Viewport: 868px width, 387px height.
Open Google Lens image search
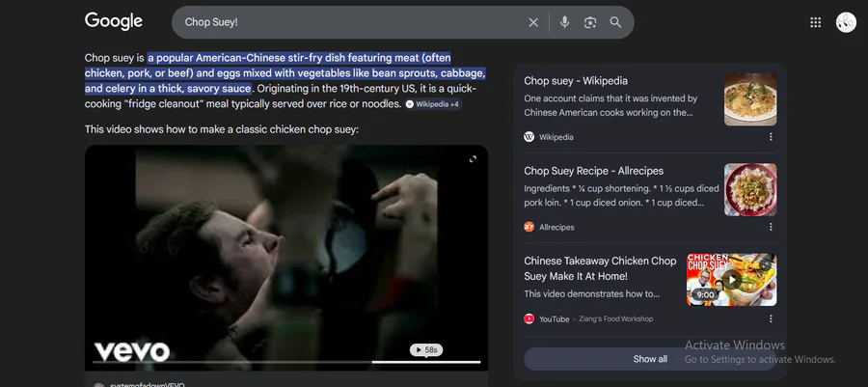tap(590, 22)
